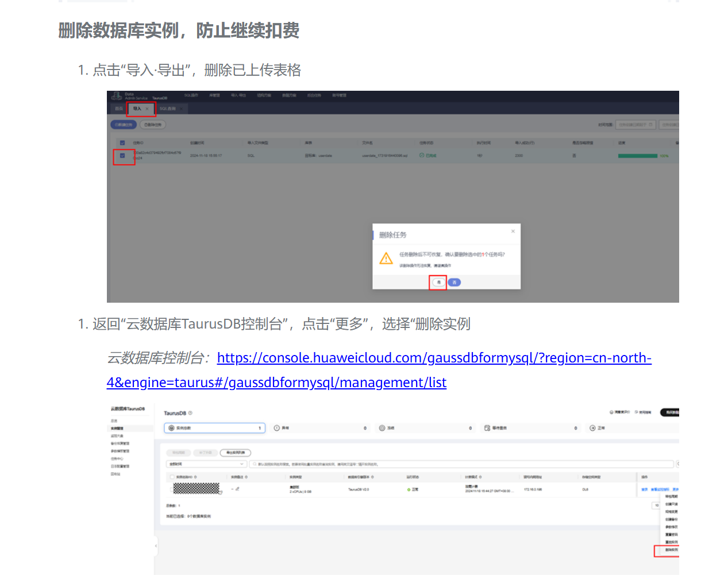Viewport: 728px width, 583px height.
Task: Collapse the TaurusDB sidebar with arrow handle
Action: pos(156,546)
